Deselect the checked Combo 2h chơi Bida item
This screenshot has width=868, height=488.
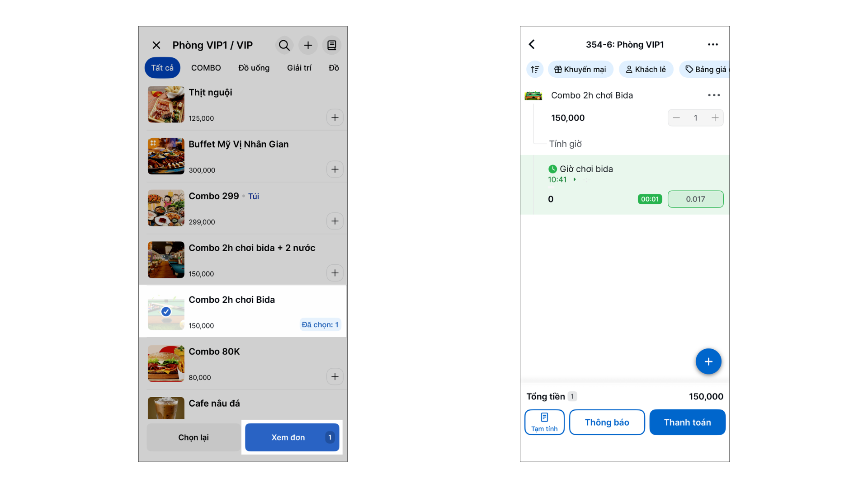[x=166, y=311]
